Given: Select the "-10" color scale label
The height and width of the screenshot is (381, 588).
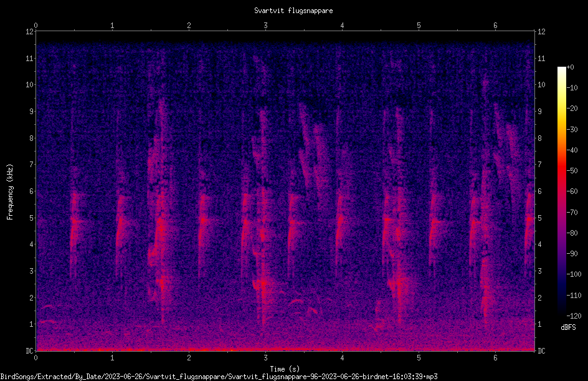Looking at the screenshot, I should point(572,88).
